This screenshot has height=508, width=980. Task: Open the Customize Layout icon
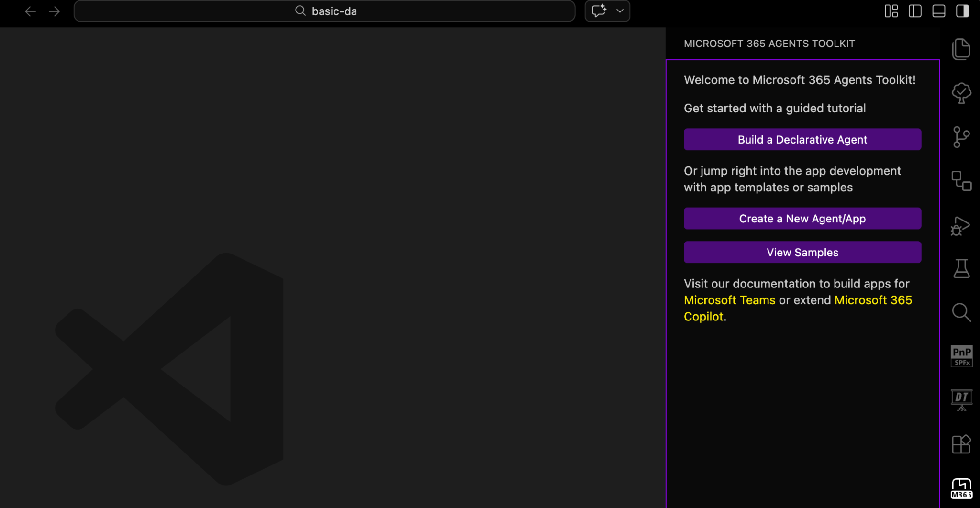[x=891, y=11]
